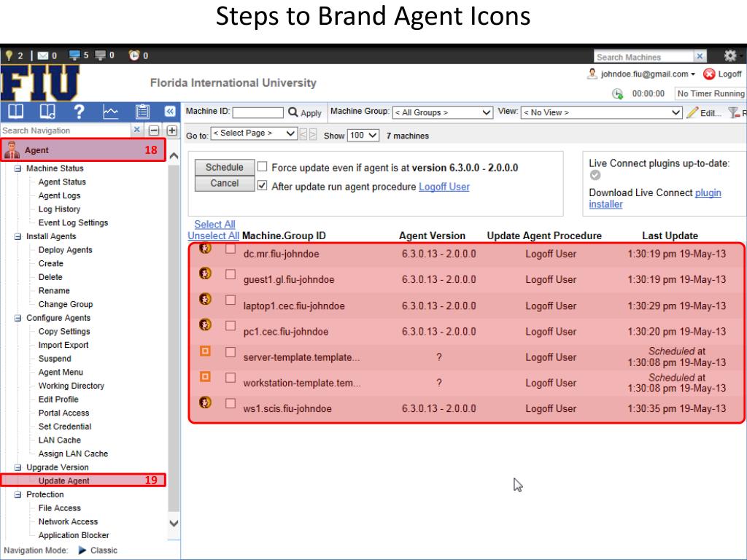This screenshot has width=747, height=560.
Task: Click the Cancel button
Action: [225, 183]
